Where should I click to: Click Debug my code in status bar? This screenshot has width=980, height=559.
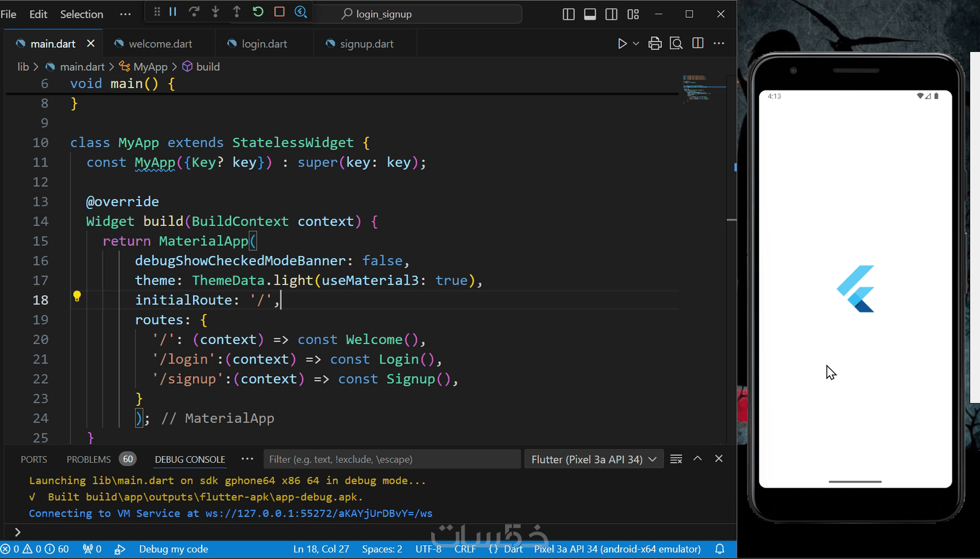click(173, 549)
